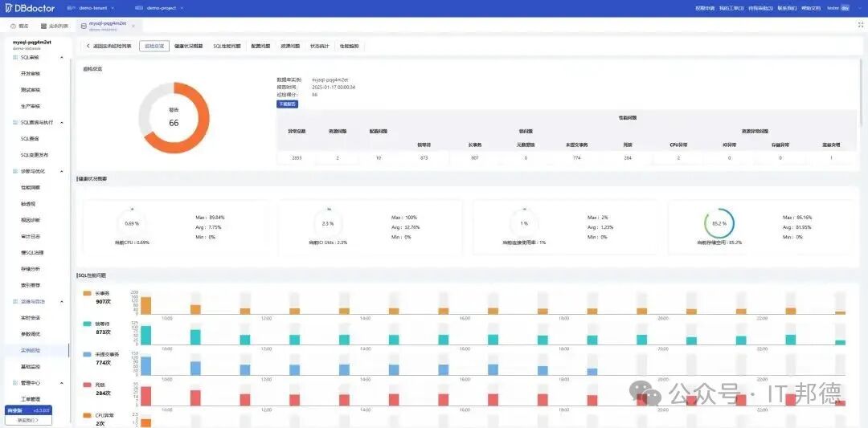Image resolution: width=868 pixels, height=428 pixels.
Task: Switch to the 健康状况概要 tab
Action: coord(188,47)
